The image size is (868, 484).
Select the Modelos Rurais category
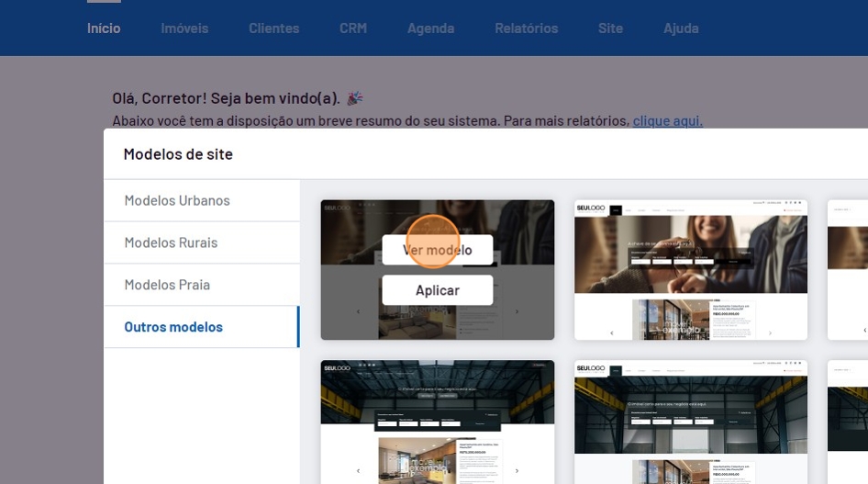[x=171, y=242]
